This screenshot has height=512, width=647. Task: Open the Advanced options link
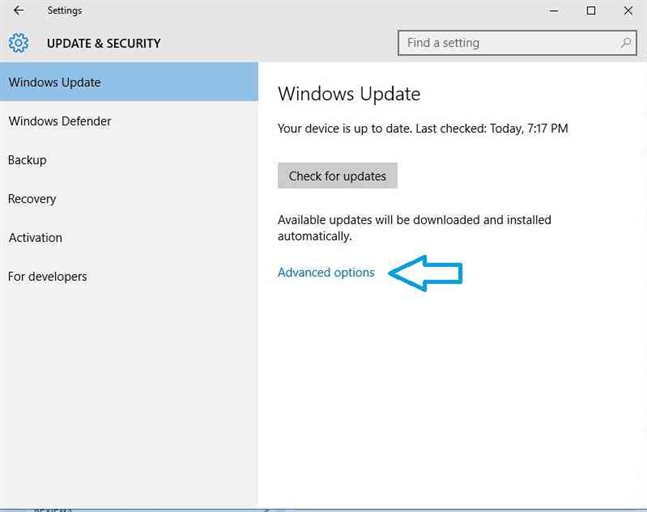(x=326, y=272)
